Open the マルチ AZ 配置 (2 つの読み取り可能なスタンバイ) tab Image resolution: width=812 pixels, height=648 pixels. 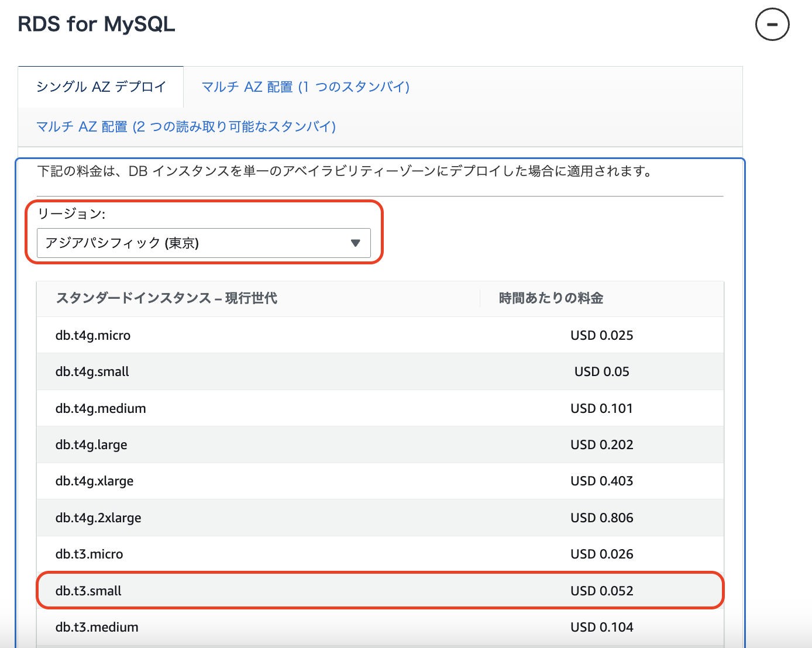[x=186, y=126]
